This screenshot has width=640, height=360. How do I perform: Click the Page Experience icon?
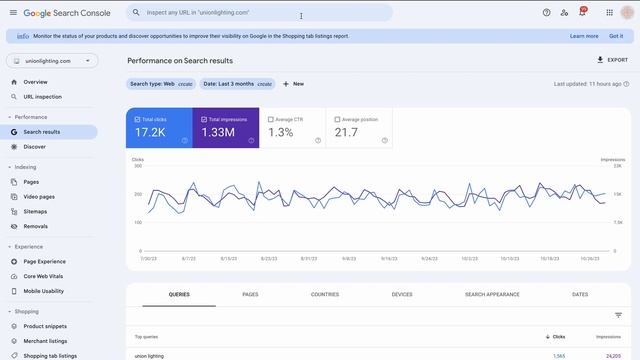pos(14,262)
